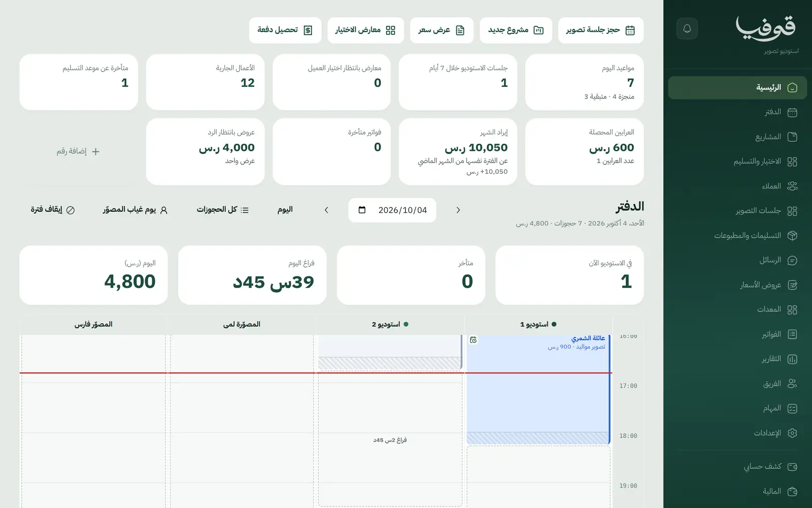Click حجز جلسة تصوير button
The width and height of the screenshot is (812, 508).
click(601, 30)
